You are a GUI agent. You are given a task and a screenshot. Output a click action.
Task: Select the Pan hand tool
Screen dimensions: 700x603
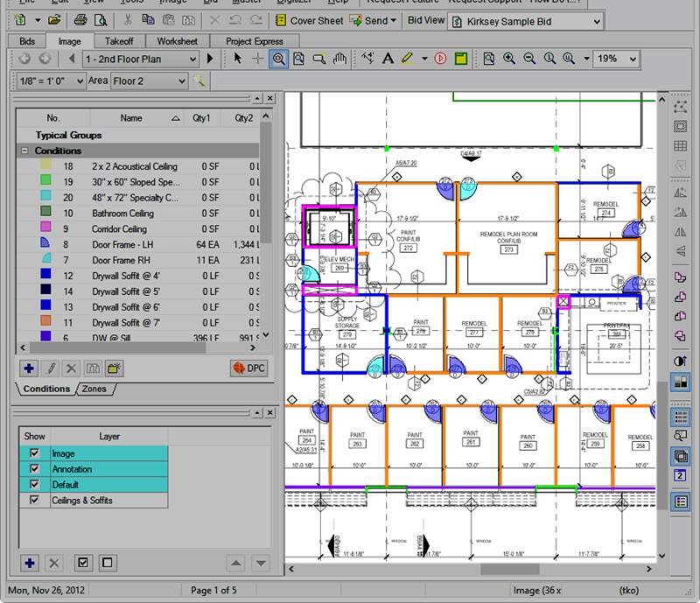pyautogui.click(x=339, y=59)
